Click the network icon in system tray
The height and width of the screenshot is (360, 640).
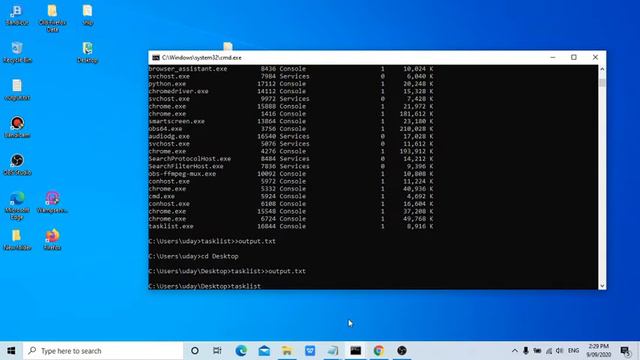click(549, 351)
